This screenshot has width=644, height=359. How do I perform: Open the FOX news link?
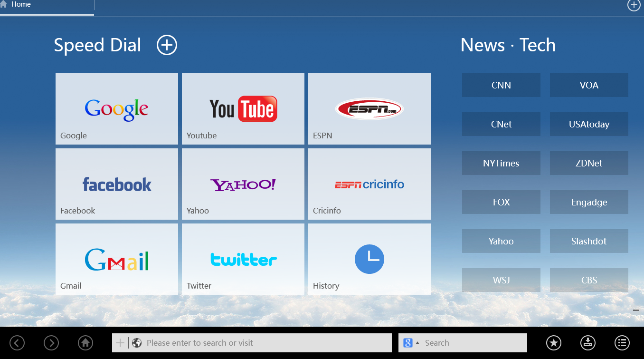(x=501, y=202)
